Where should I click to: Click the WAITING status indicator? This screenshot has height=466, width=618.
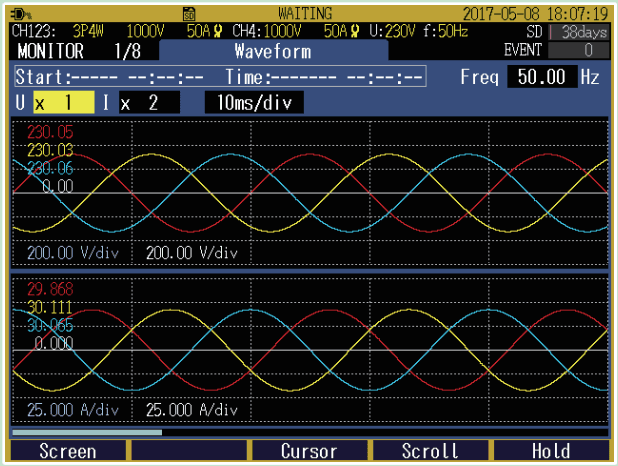pos(306,15)
